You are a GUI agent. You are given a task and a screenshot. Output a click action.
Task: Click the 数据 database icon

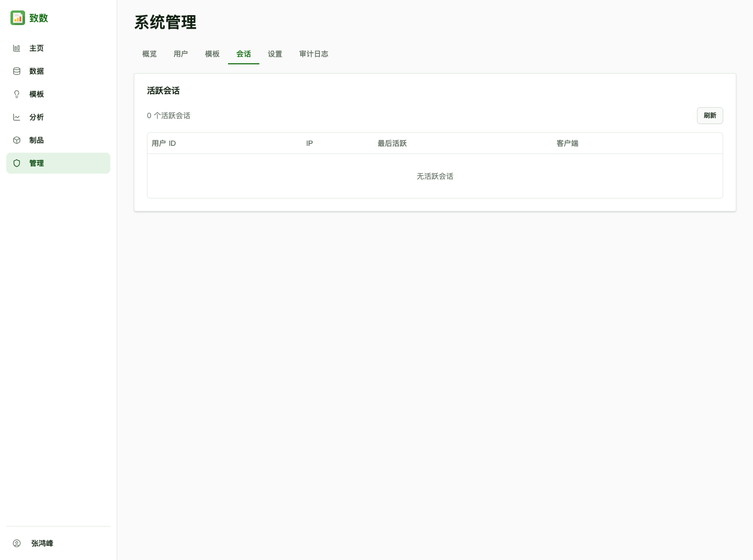[17, 71]
